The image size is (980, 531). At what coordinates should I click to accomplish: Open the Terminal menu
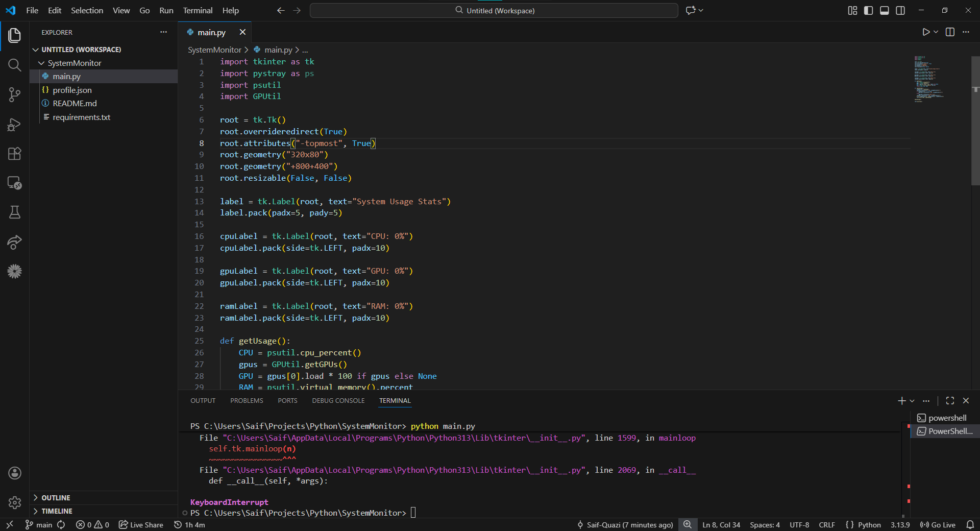198,11
